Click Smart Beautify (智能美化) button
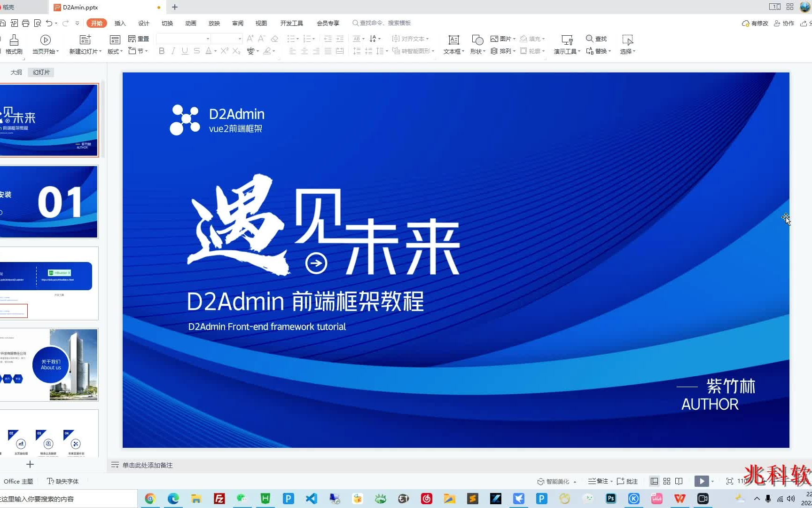 (x=557, y=481)
